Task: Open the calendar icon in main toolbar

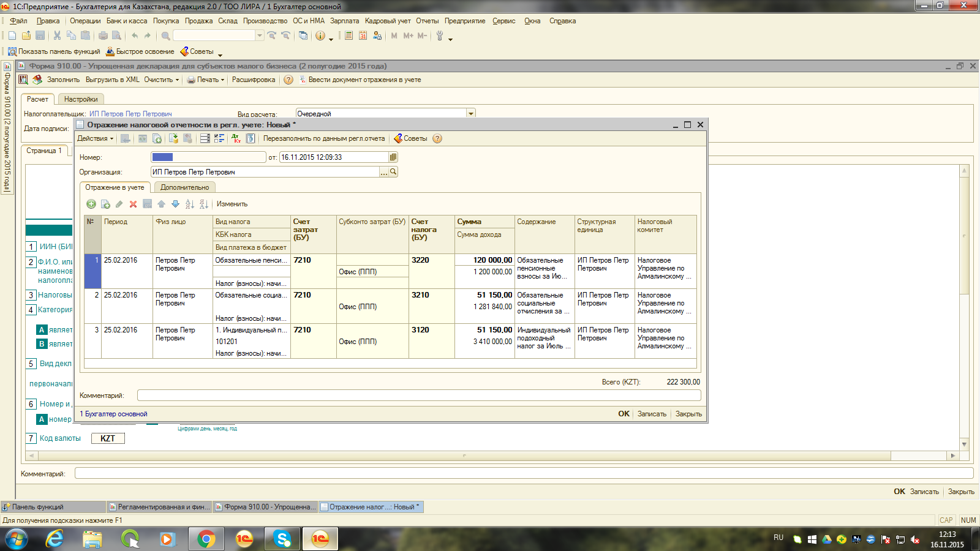Action: tap(363, 36)
